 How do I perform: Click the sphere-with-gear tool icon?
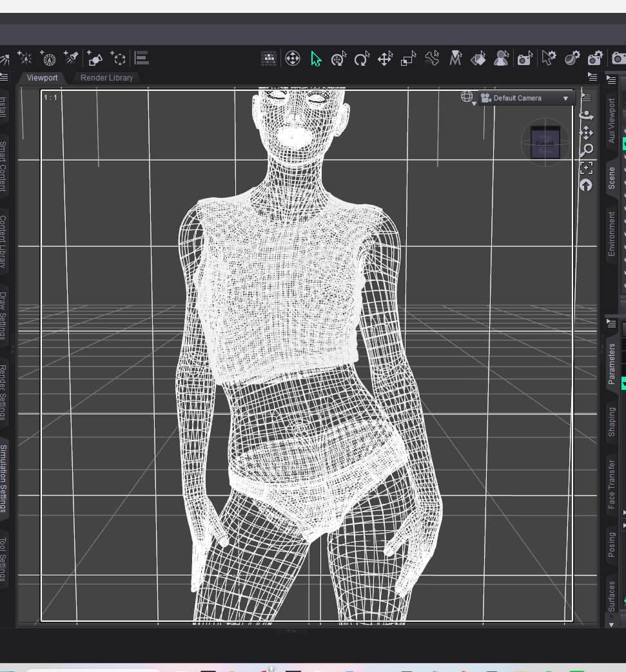point(572,58)
